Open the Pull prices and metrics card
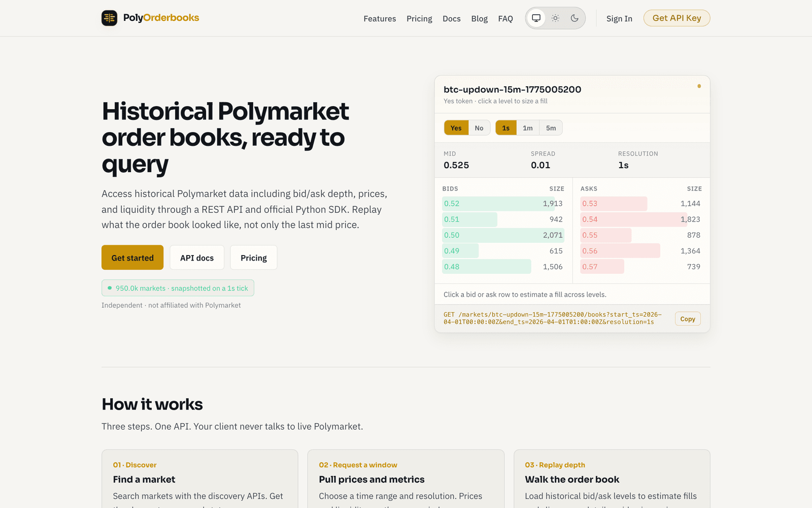 coord(406,479)
